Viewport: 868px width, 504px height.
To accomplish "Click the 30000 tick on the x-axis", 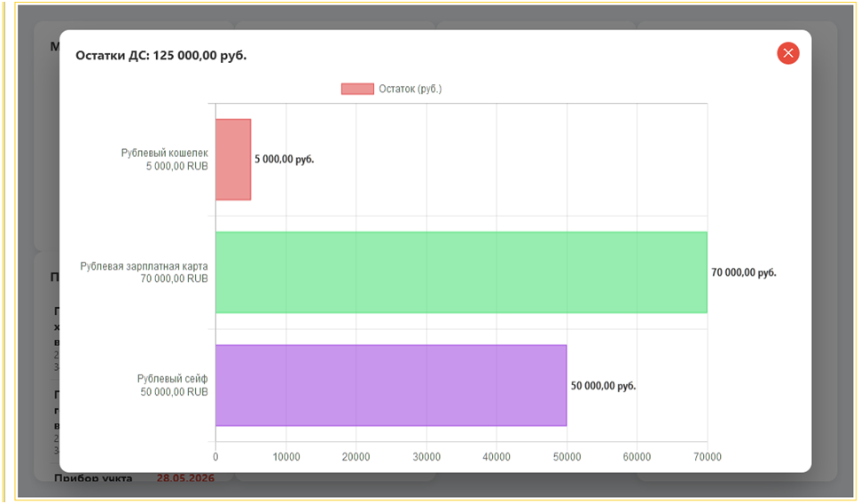I will 426,457.
